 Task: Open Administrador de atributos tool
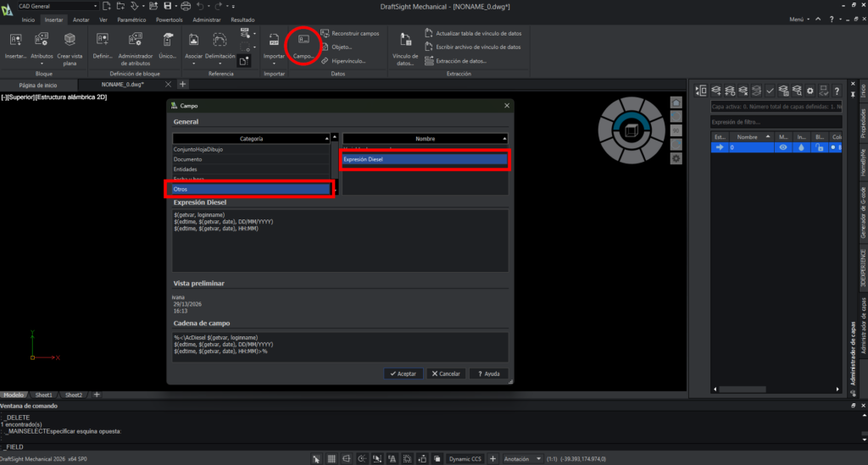[x=135, y=48]
